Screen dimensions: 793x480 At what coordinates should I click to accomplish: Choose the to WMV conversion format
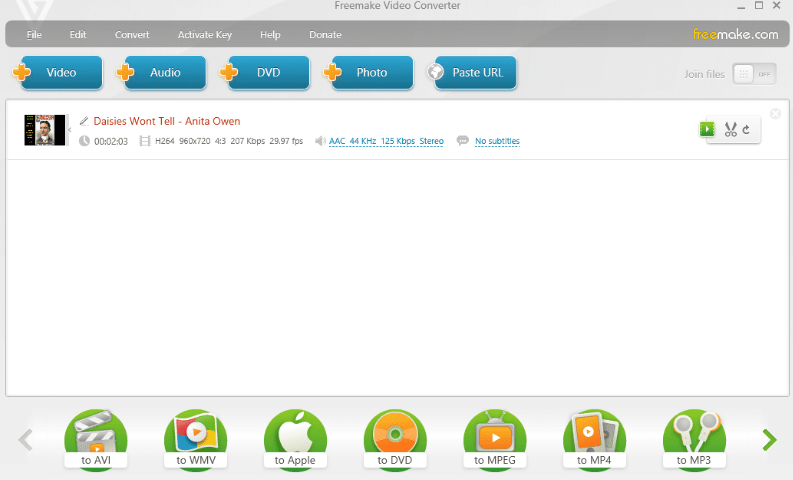(x=196, y=441)
